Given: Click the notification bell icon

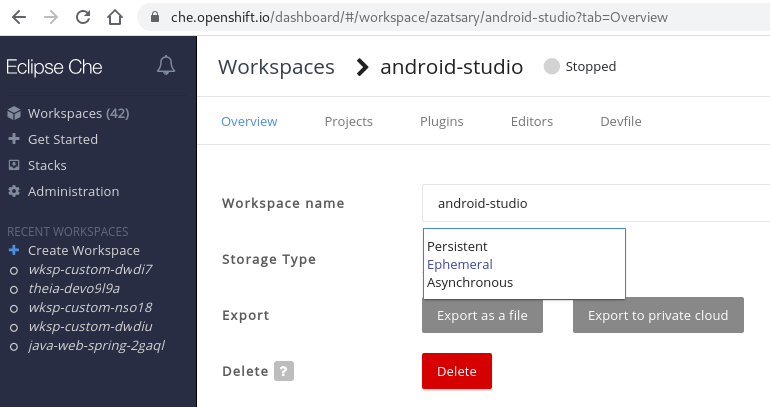Looking at the screenshot, I should [x=166, y=65].
